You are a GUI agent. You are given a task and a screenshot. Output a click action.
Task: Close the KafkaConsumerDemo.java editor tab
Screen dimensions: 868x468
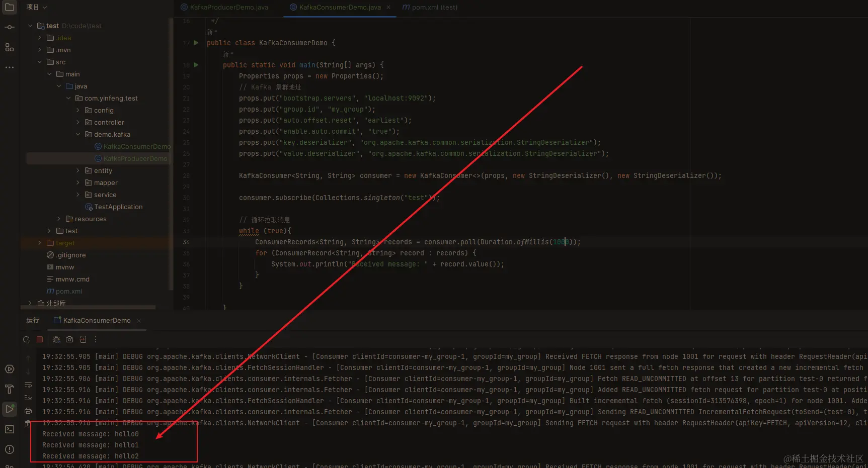388,8
